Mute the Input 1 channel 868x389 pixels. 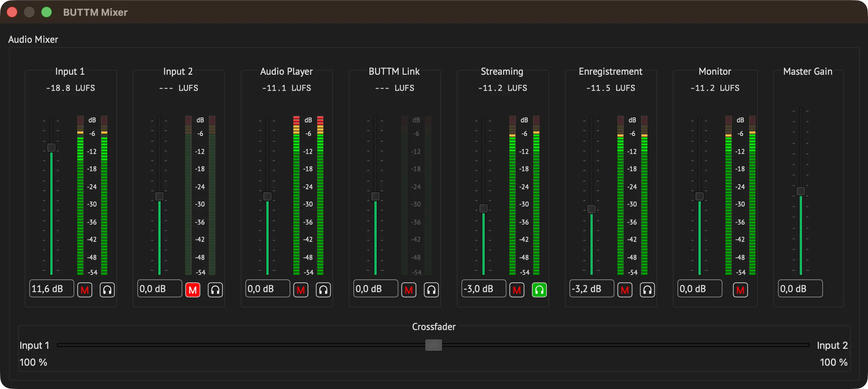coord(85,289)
